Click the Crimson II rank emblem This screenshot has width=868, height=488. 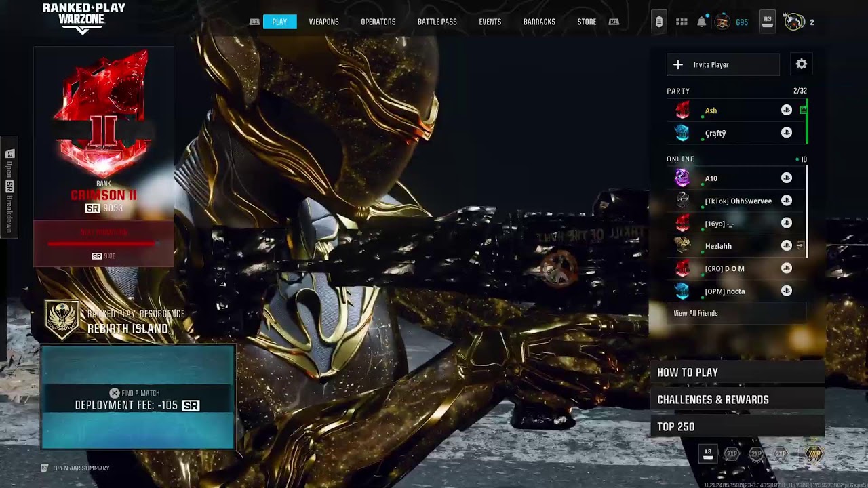(103, 114)
